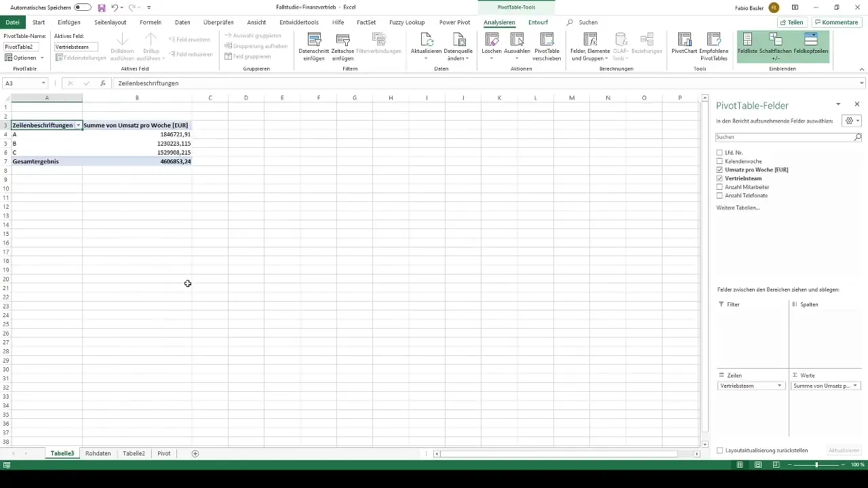
Task: Open the Datei tab
Action: click(x=12, y=22)
